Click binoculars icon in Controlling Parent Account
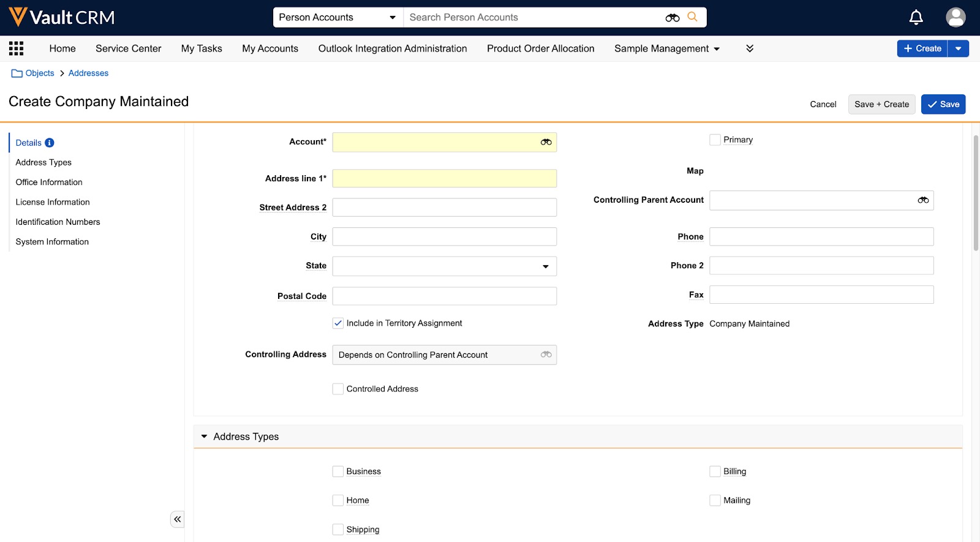This screenshot has height=542, width=980. click(x=923, y=200)
